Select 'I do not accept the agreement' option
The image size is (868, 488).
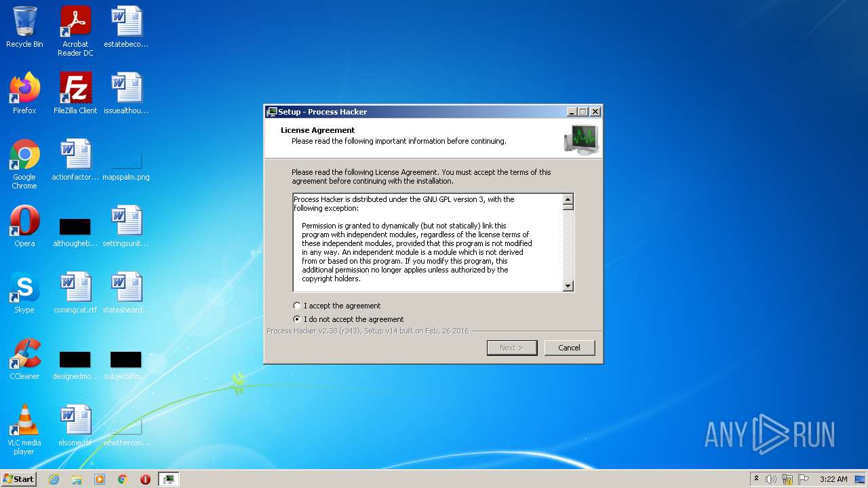(x=296, y=319)
